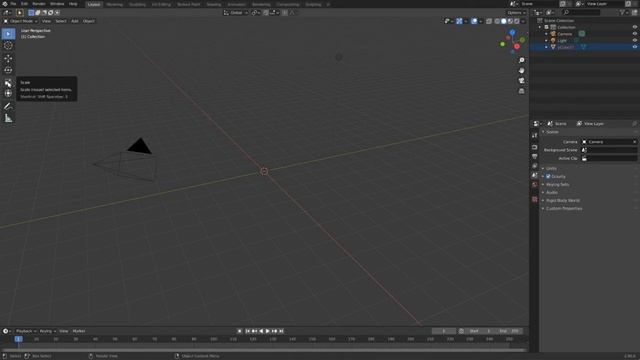The width and height of the screenshot is (640, 360).
Task: Select the Cursor tool in toolbar
Action: pos(8,45)
